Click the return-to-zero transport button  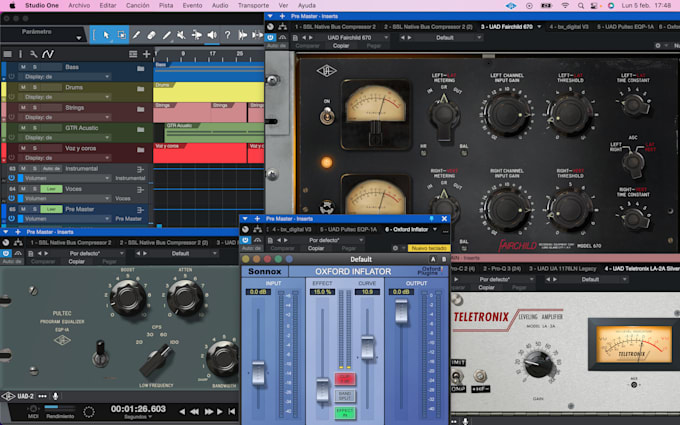coord(232,411)
